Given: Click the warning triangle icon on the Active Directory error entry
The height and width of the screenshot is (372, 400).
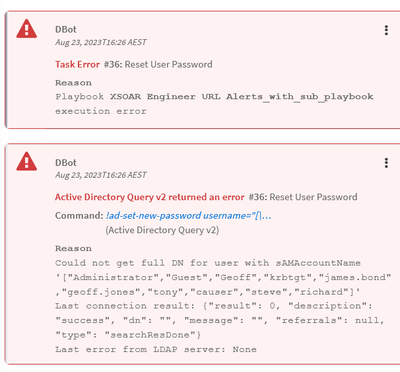Looking at the screenshot, I should [x=27, y=161].
